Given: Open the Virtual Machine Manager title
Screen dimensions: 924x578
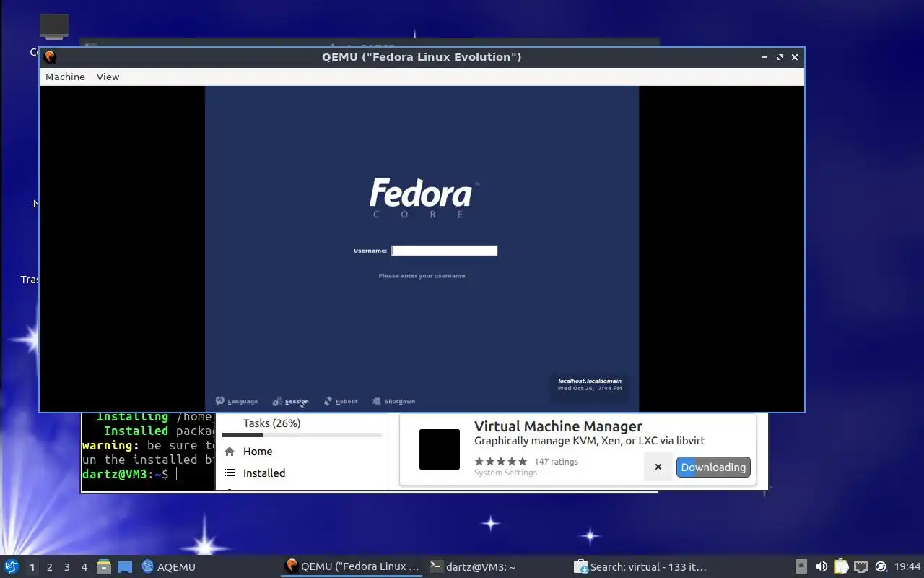Looking at the screenshot, I should tap(558, 426).
